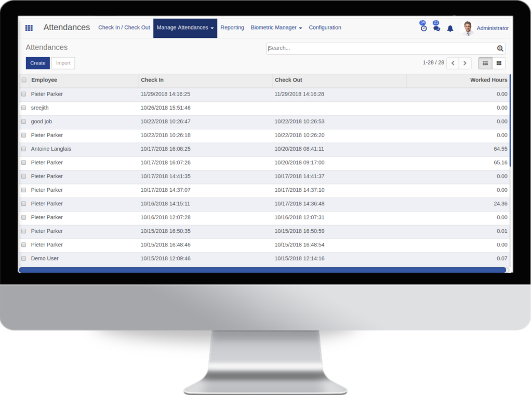532x395 pixels.
Task: Switch to kanban view icon
Action: coord(498,63)
